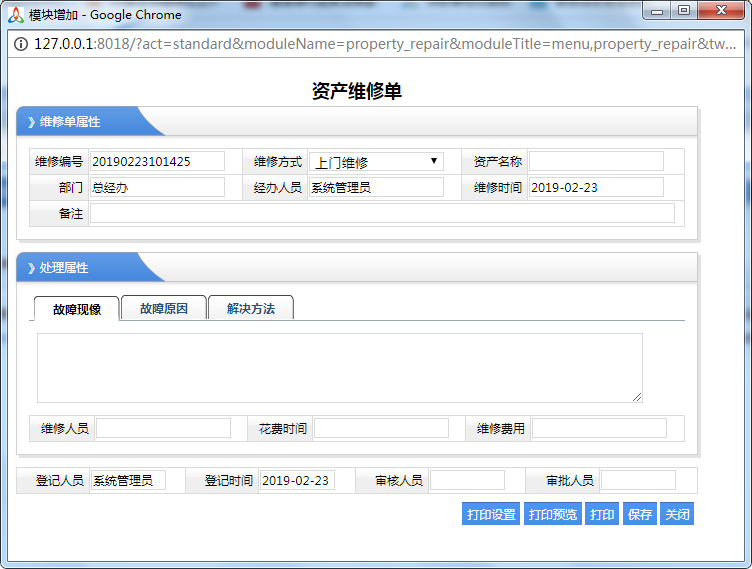The height and width of the screenshot is (569, 752).
Task: Open the 解决方法 tab
Action: click(x=250, y=309)
